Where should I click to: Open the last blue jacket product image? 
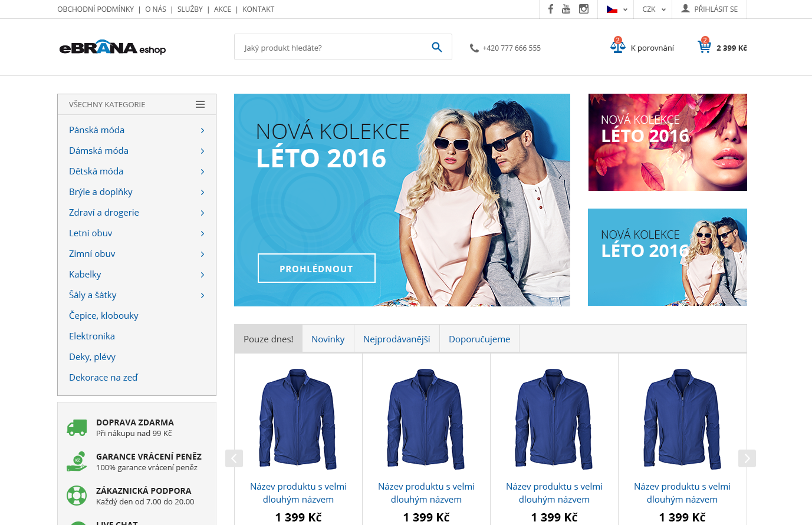point(682,419)
